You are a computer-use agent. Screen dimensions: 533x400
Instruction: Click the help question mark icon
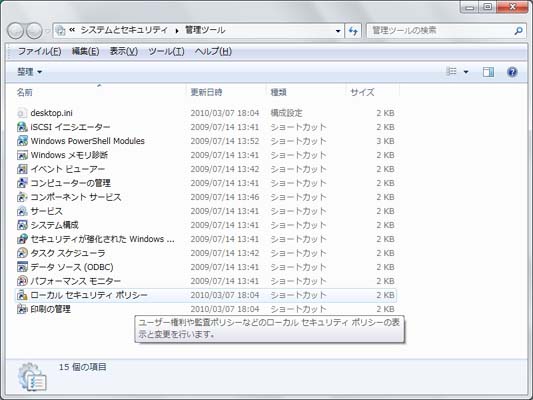coord(512,72)
